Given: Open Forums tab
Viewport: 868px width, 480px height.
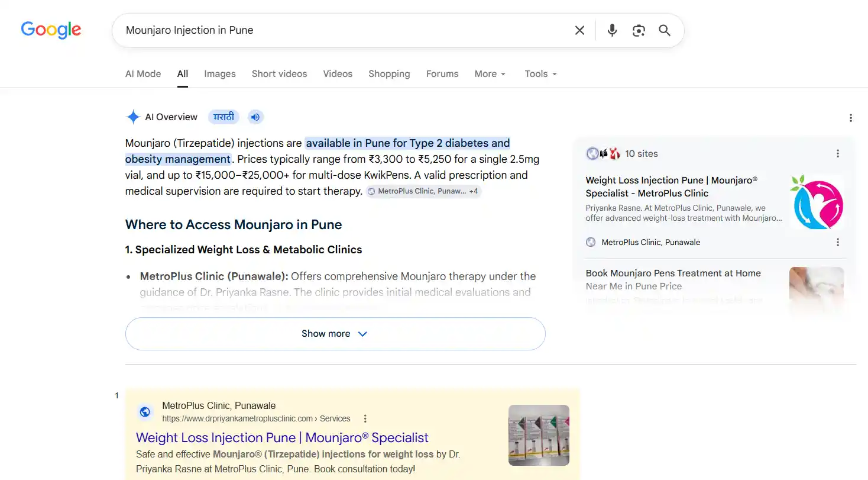Looking at the screenshot, I should click(442, 74).
